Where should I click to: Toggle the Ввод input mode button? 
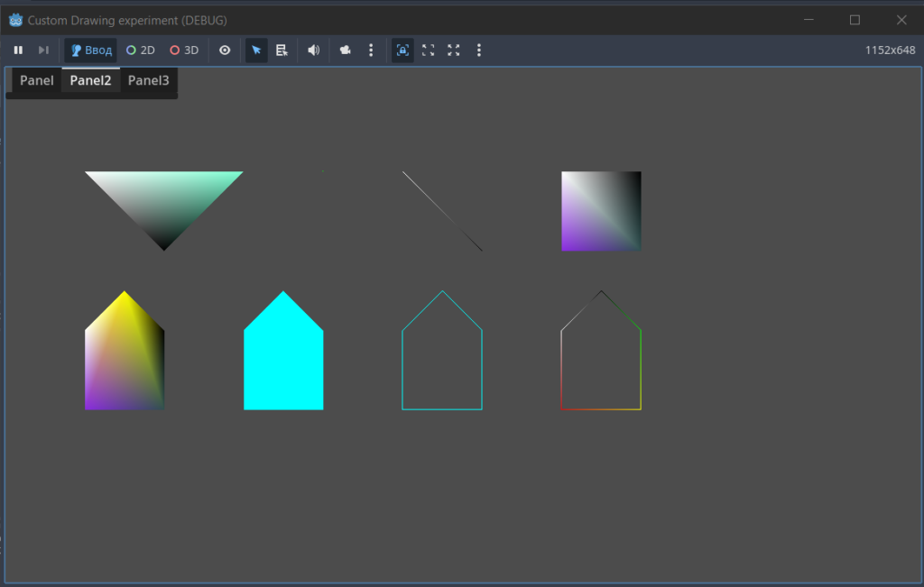point(91,50)
